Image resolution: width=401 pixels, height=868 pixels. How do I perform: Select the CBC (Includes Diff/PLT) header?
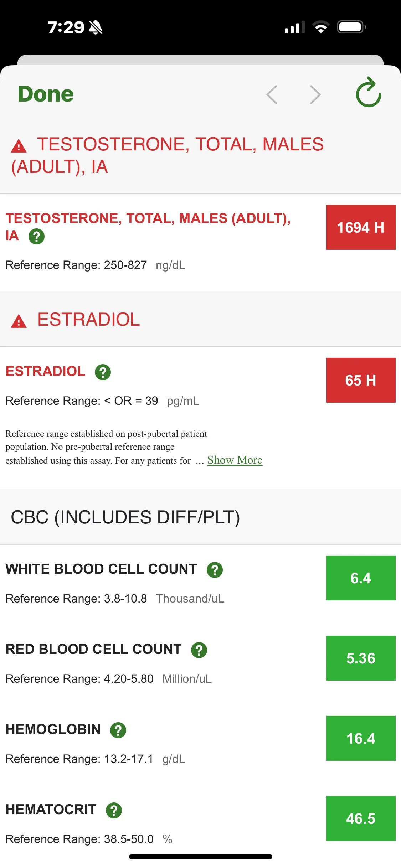coord(125,517)
